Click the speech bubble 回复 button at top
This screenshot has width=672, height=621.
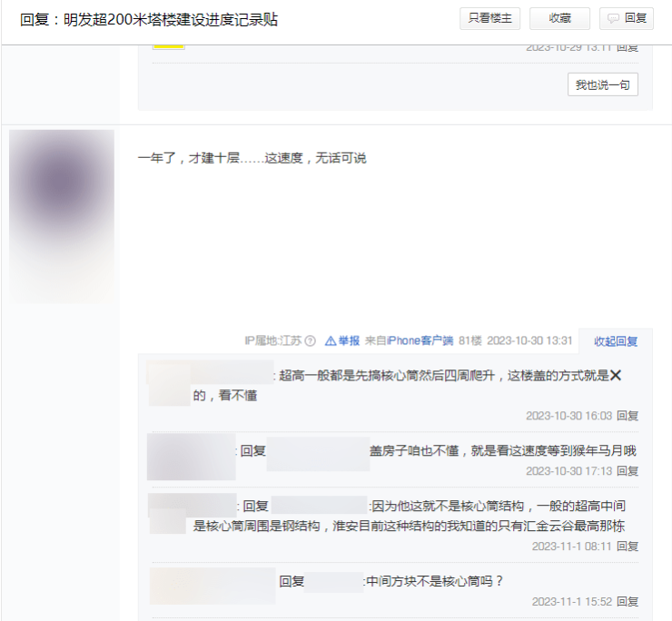[627, 18]
